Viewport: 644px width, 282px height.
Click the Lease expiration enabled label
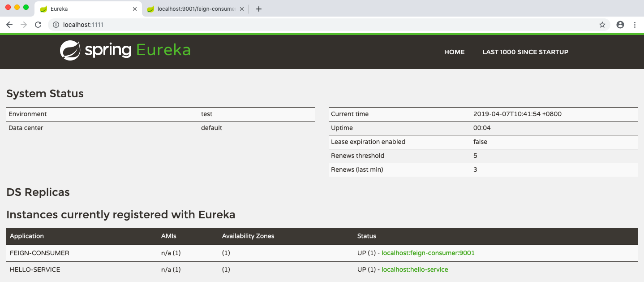(x=368, y=142)
